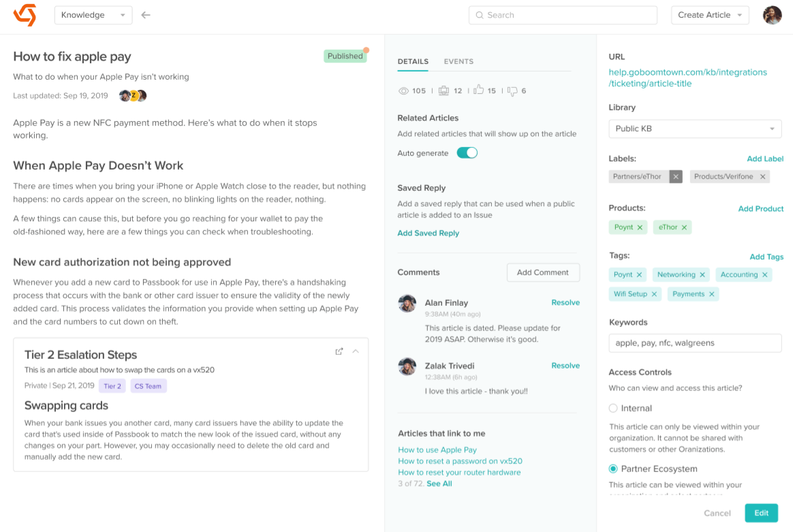The width and height of the screenshot is (793, 532).
Task: Click the Edit button
Action: point(761,514)
